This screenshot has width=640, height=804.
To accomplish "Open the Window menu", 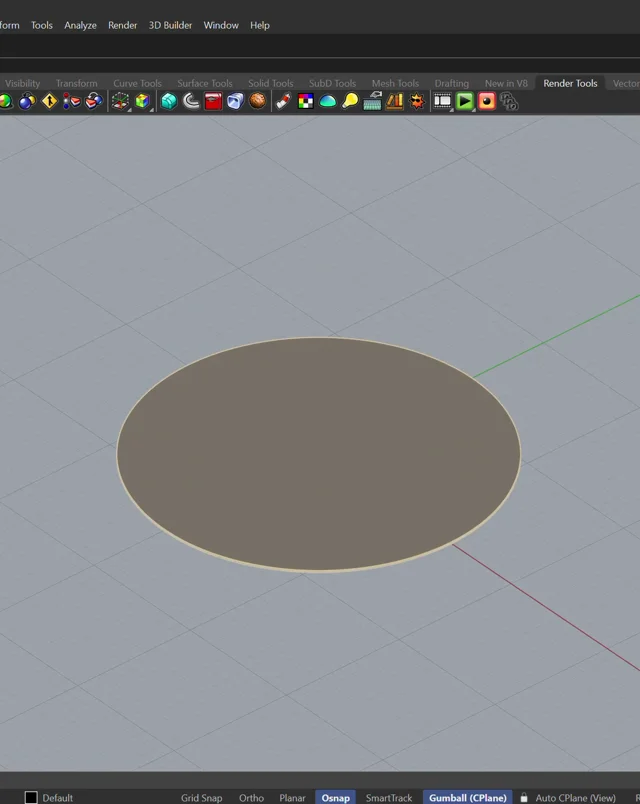I will tap(221, 25).
